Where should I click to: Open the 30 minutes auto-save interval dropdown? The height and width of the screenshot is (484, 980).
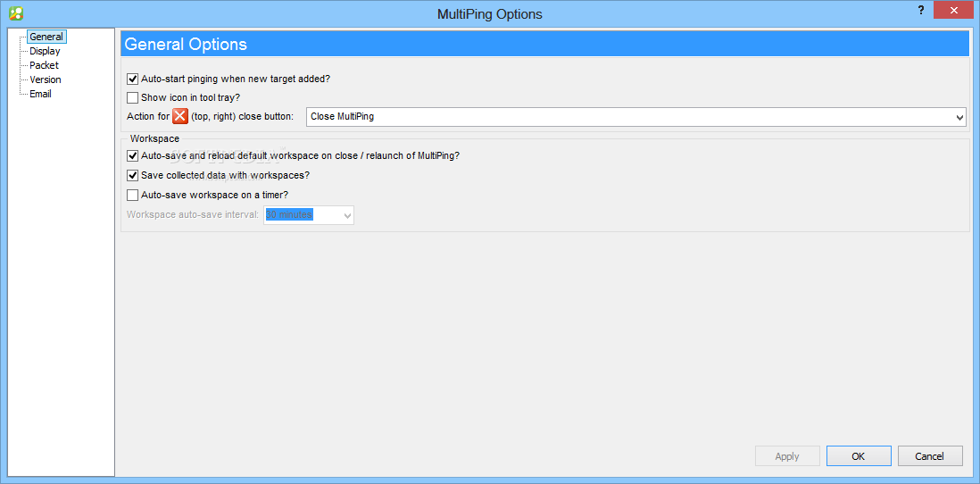coord(309,215)
